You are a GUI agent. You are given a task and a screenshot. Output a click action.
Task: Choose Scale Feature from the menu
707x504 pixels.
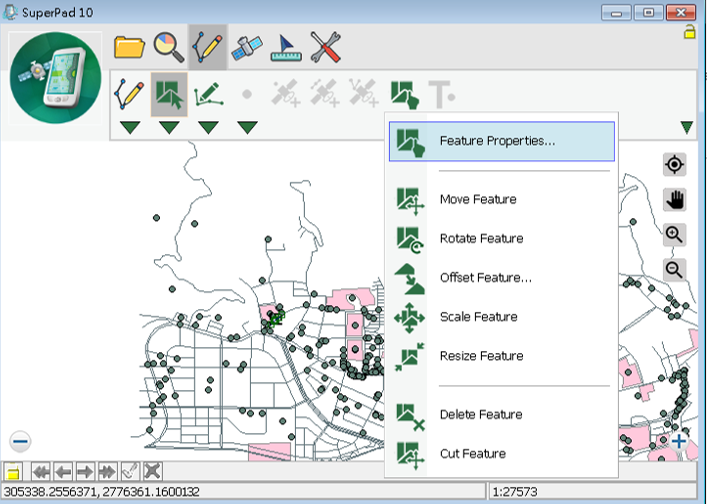(502, 317)
